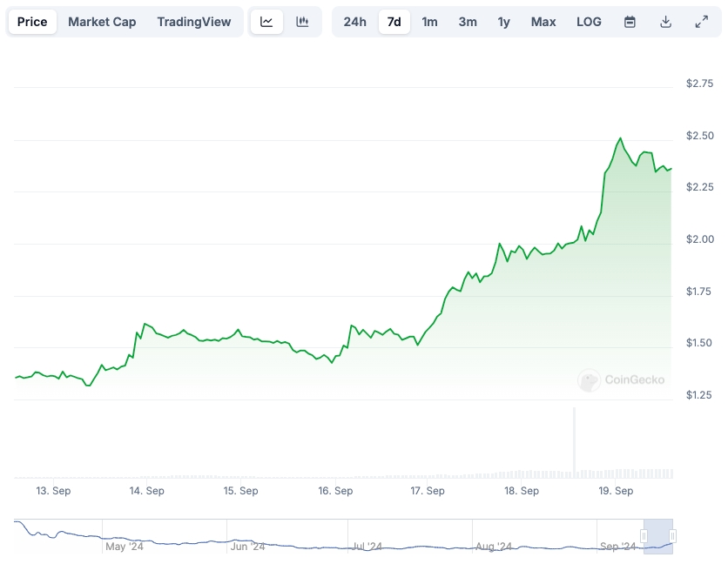Screen dimensions: 728x564
Task: Set time range to 3m
Action: 468,22
